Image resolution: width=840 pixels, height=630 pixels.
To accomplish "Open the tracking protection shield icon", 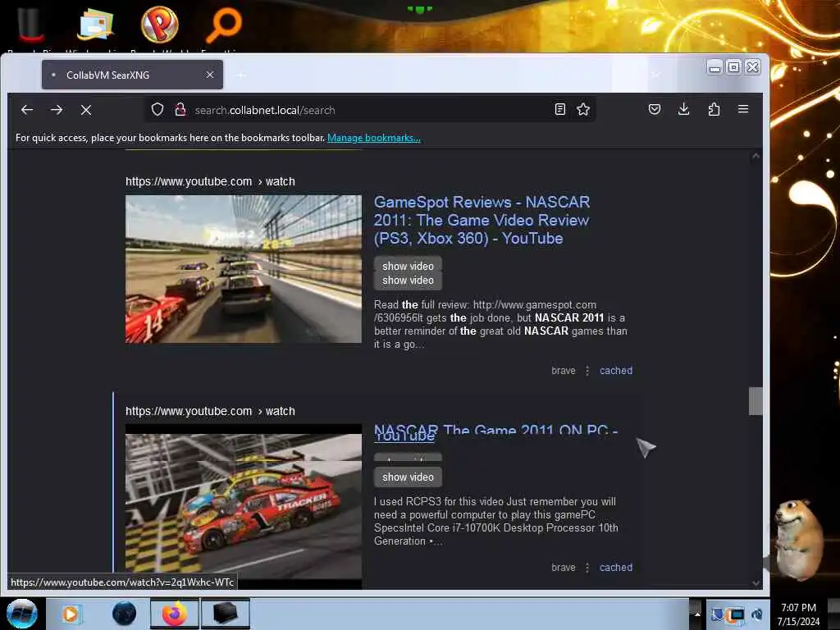I will pos(157,110).
